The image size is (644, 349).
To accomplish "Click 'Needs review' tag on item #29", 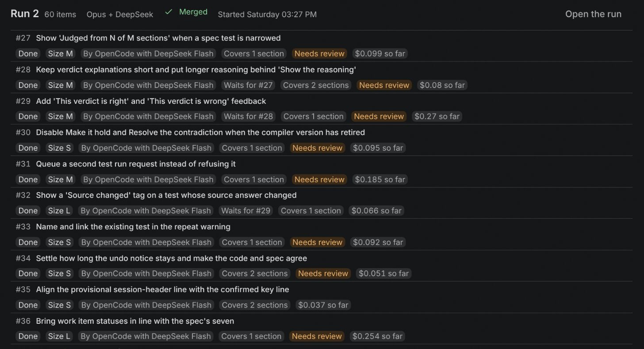I will point(379,116).
